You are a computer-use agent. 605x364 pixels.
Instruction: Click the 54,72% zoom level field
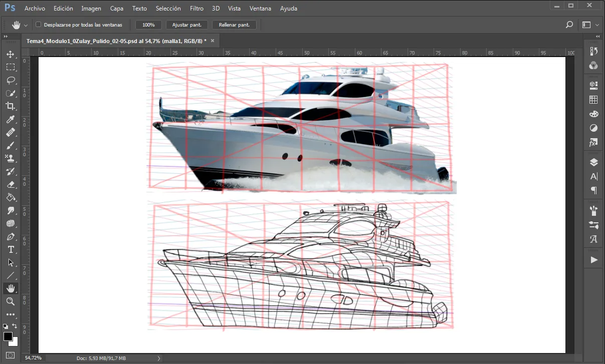point(34,358)
